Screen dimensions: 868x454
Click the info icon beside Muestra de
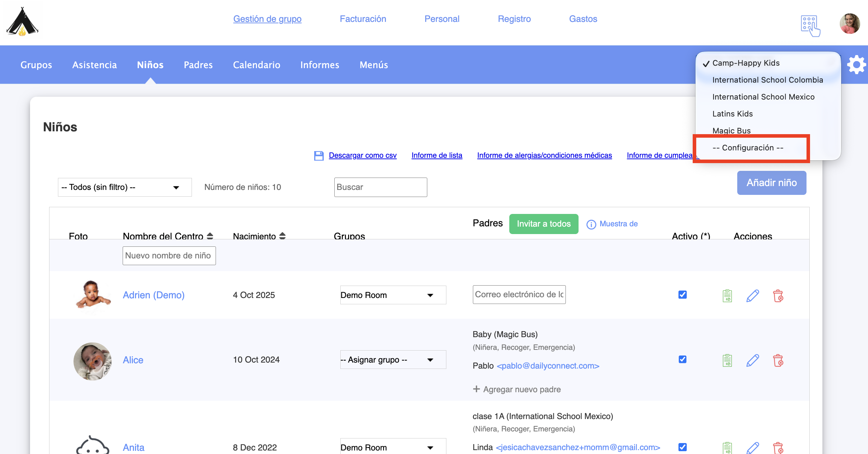(x=591, y=224)
